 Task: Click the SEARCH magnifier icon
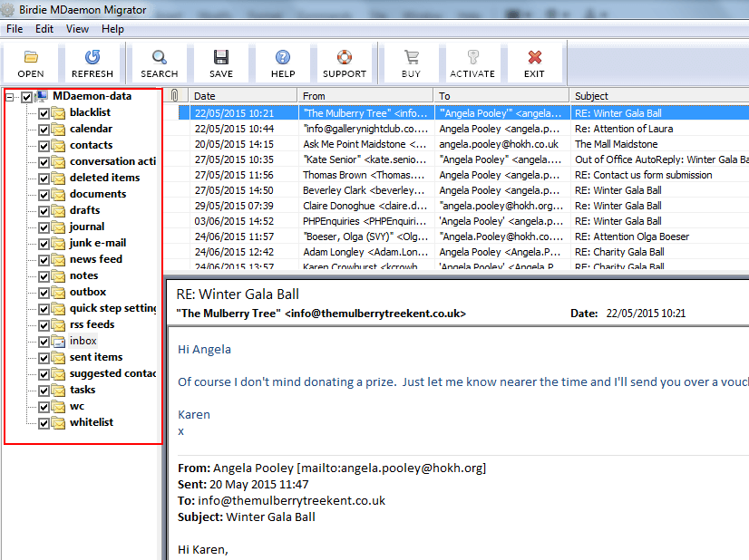[x=159, y=57]
